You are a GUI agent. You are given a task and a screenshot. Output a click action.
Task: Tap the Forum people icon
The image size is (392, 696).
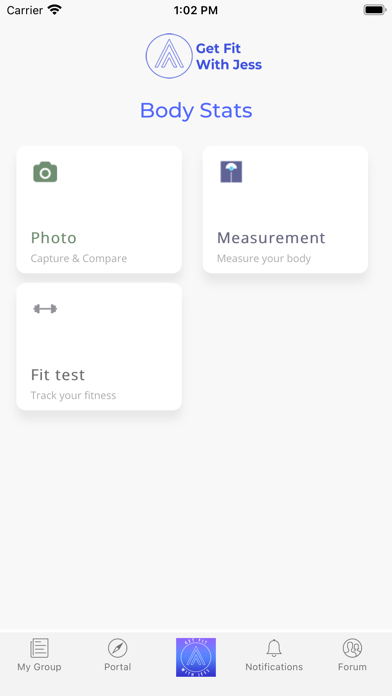(x=352, y=648)
